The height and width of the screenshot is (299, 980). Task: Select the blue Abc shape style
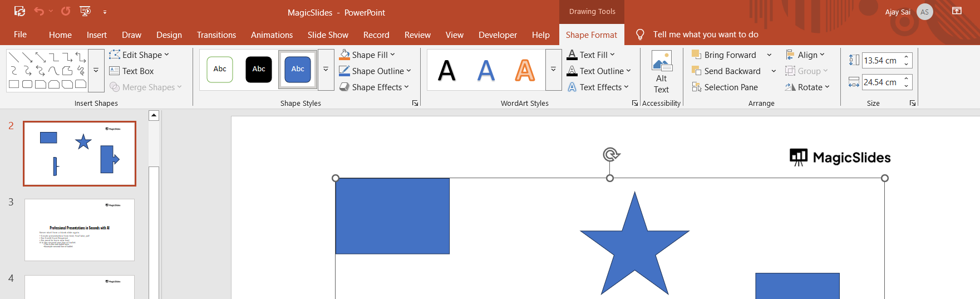click(x=298, y=70)
